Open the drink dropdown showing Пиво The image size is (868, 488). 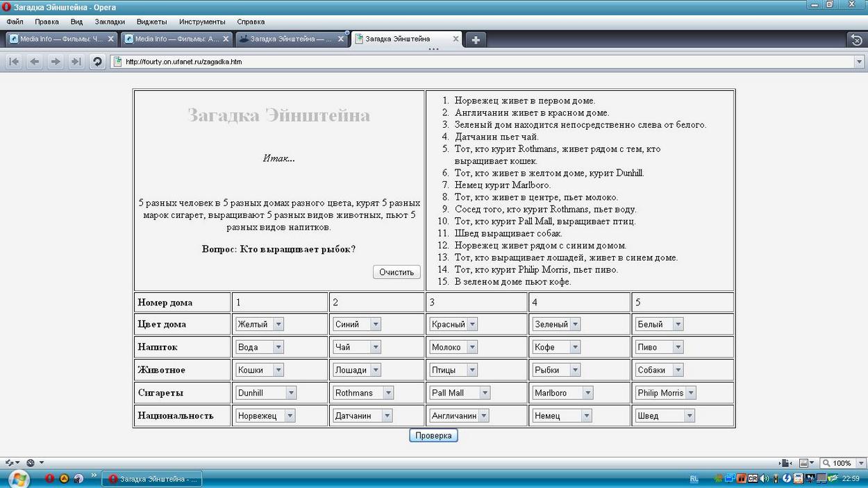click(659, 347)
